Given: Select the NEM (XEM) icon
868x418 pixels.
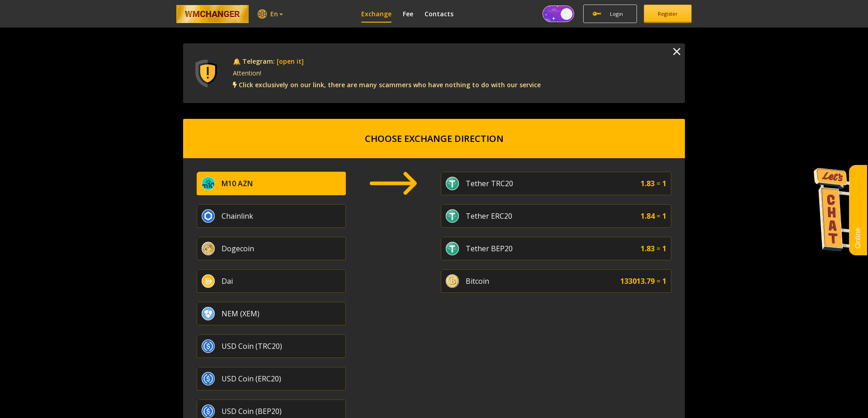Looking at the screenshot, I should (x=208, y=314).
